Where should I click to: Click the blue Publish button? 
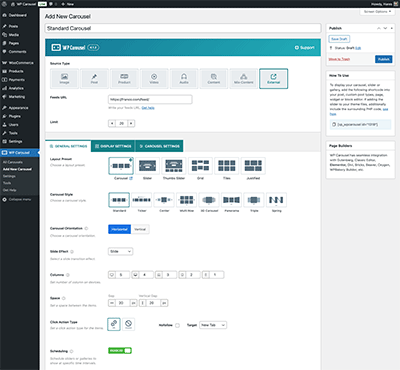pos(384,59)
